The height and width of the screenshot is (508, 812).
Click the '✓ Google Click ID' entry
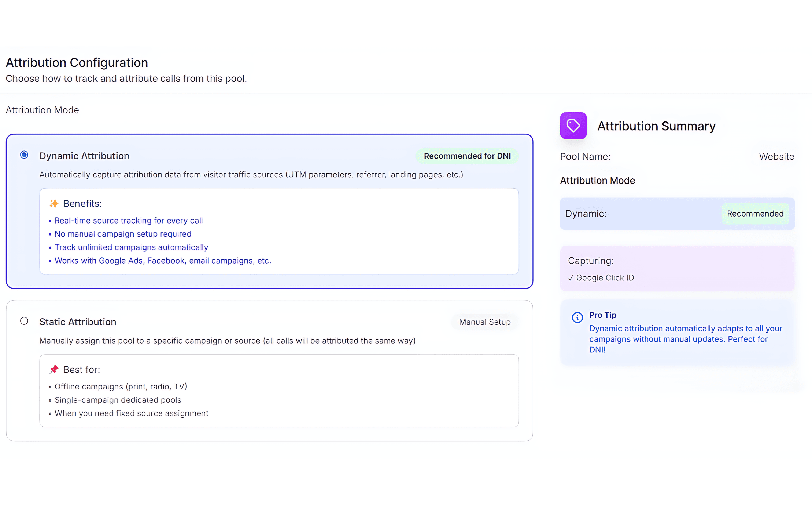pyautogui.click(x=601, y=278)
